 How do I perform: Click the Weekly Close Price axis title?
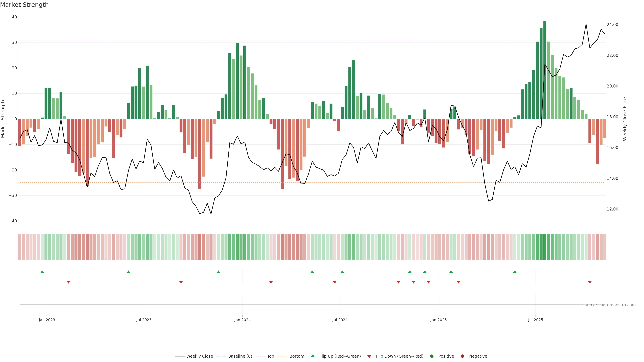coord(625,119)
